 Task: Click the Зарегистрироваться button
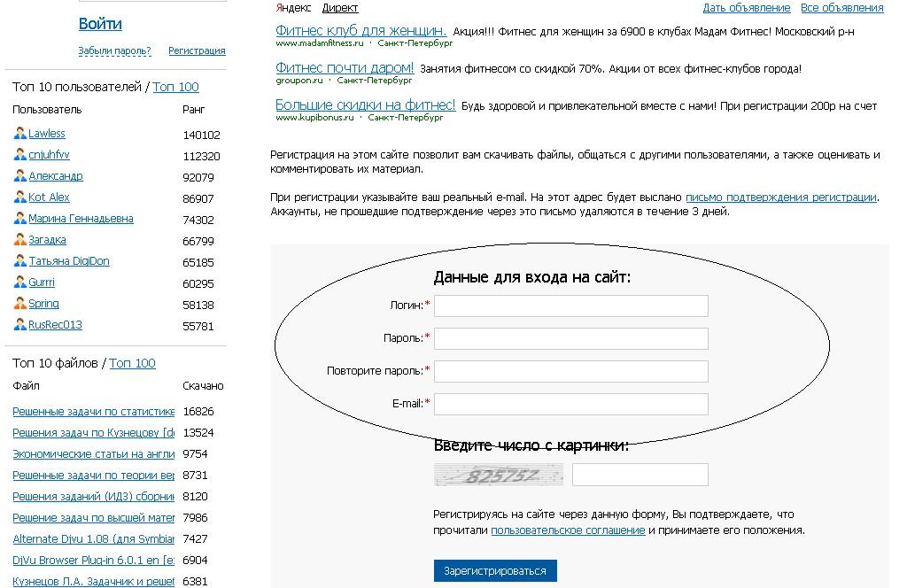[495, 570]
